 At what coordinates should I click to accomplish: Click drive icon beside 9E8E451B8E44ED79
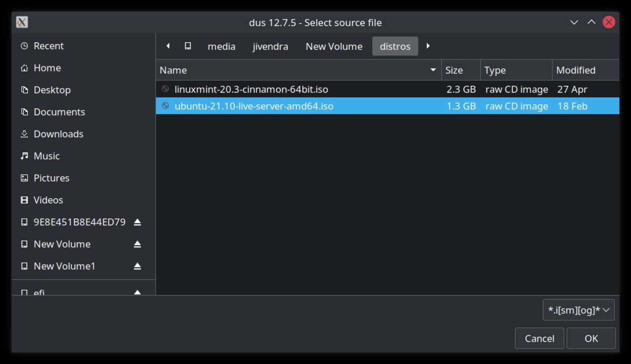pyautogui.click(x=24, y=222)
